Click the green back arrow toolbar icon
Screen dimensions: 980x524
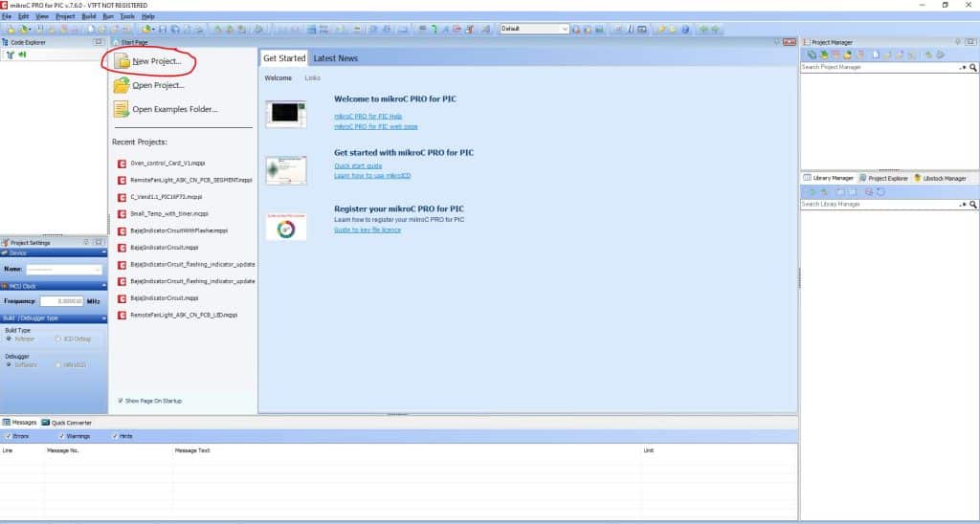(702, 29)
